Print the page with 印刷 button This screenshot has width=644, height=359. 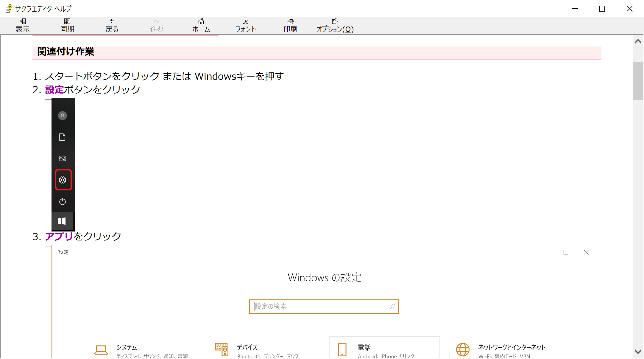291,26
